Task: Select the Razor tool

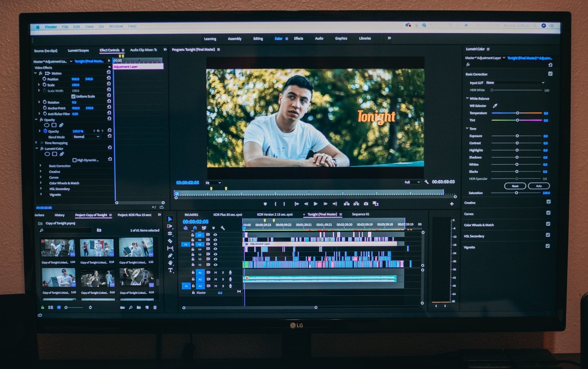Action: 170,241
